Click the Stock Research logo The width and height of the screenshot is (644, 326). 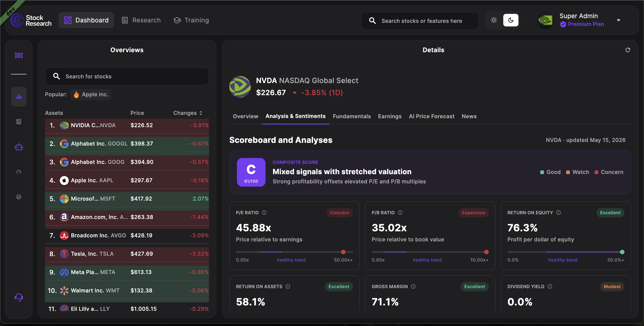(x=31, y=20)
